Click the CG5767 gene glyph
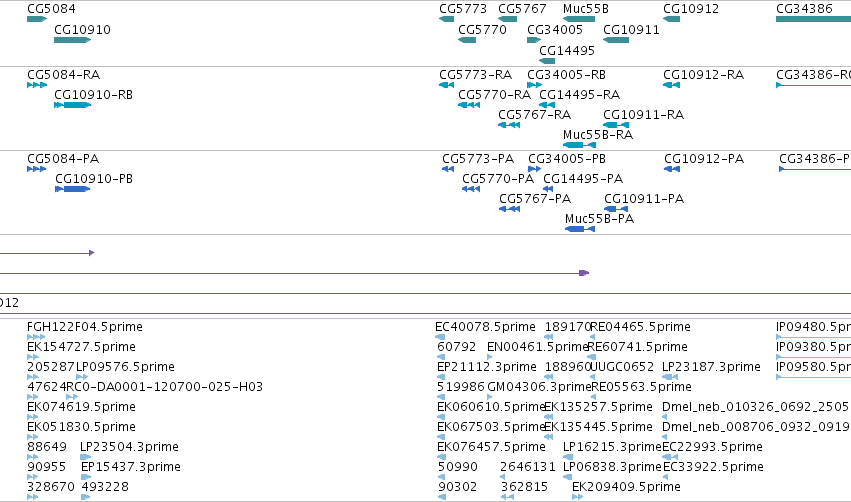The image size is (851, 502). click(x=507, y=19)
